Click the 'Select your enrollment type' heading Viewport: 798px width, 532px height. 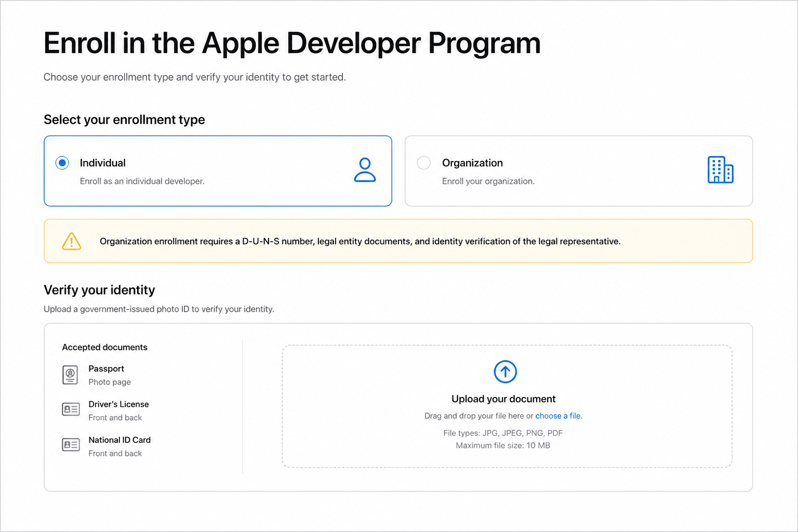(124, 120)
